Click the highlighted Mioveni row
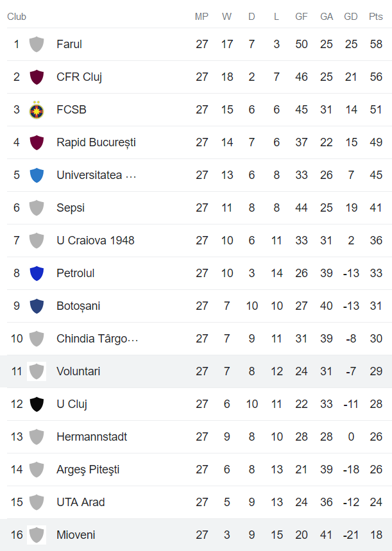The width and height of the screenshot is (392, 551). click(x=192, y=535)
